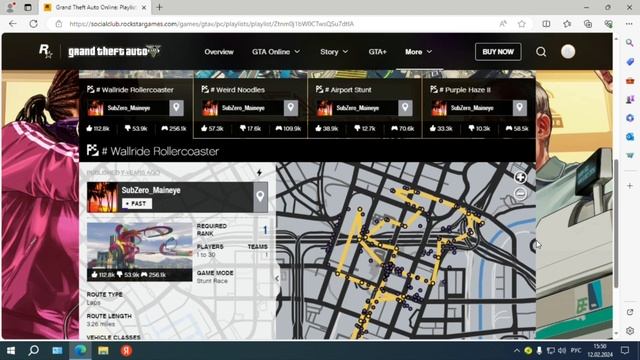Open SubZero_Maineye creator profile in details panel
Image resolution: width=640 pixels, height=360 pixels.
151,190
